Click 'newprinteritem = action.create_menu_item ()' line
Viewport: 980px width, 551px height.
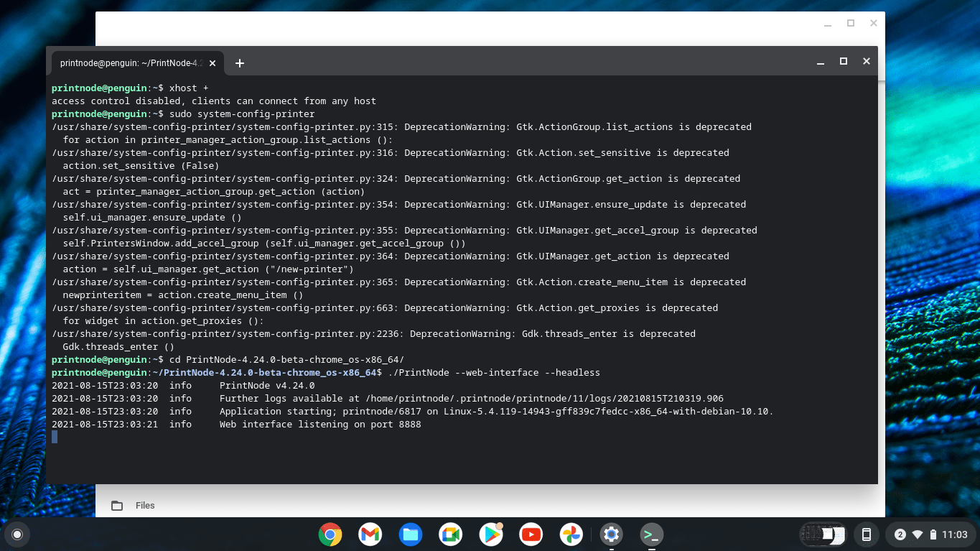click(183, 295)
